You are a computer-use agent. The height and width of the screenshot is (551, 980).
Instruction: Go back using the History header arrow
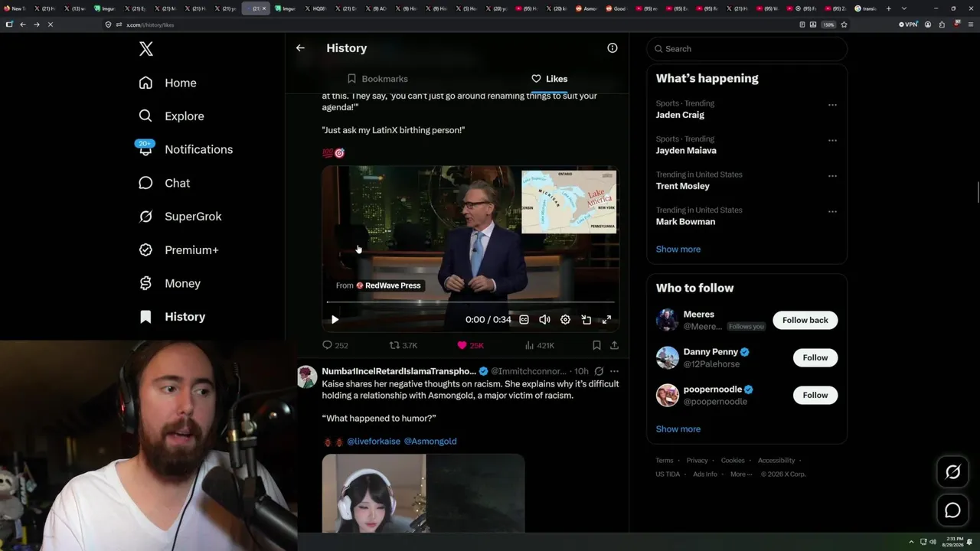pos(300,47)
